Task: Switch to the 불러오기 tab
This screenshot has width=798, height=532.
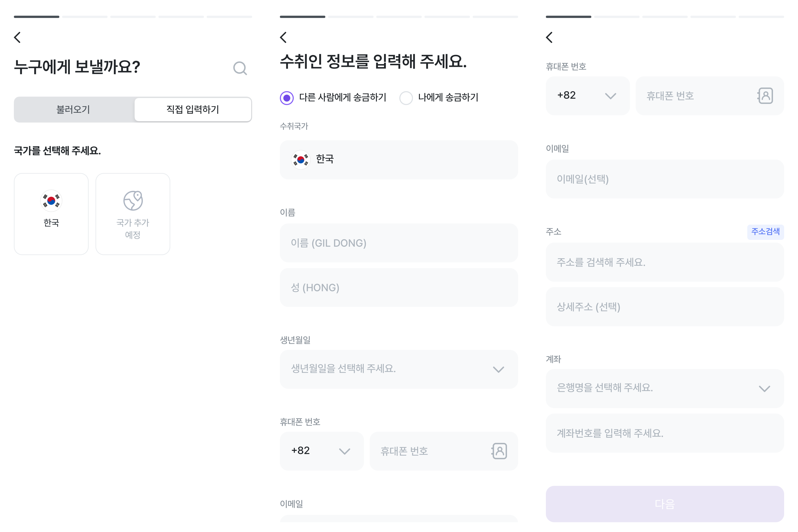Action: pos(73,110)
